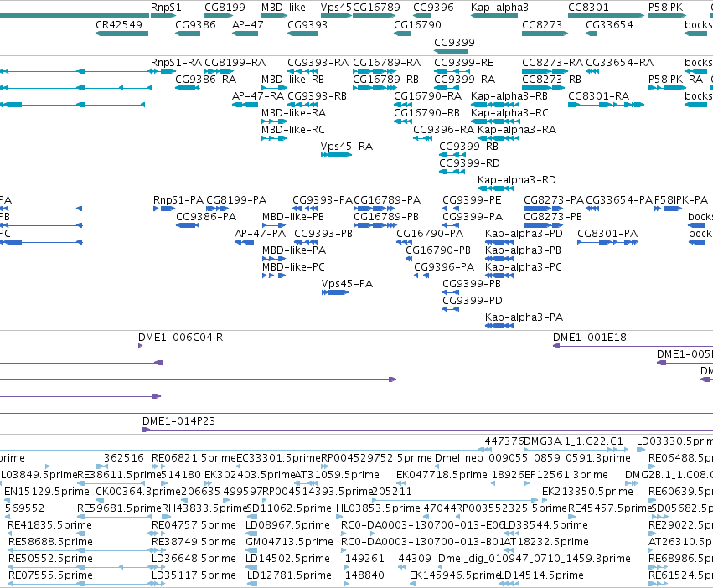This screenshot has height=588, width=713.
Task: Select the DME1-014P23 clone
Action: coord(427,430)
